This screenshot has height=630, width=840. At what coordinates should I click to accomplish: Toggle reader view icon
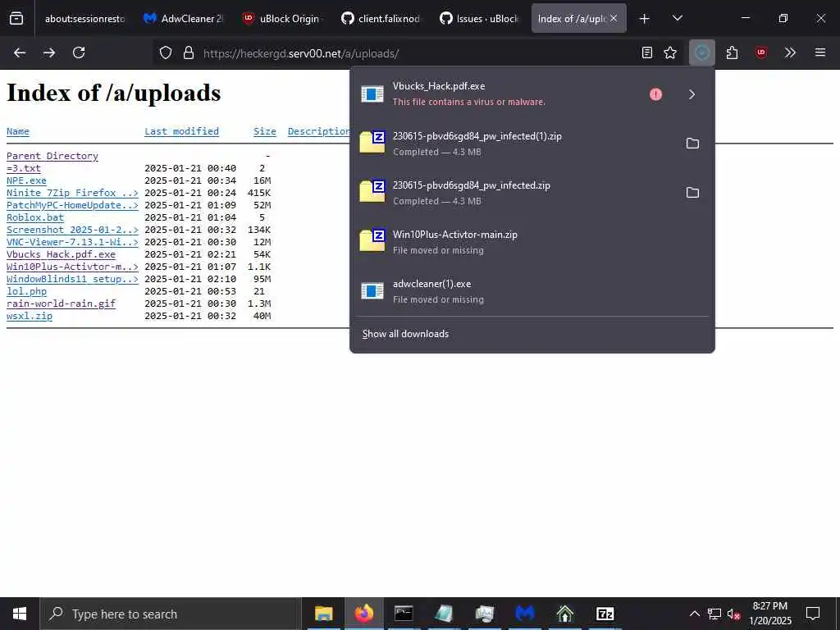click(647, 52)
